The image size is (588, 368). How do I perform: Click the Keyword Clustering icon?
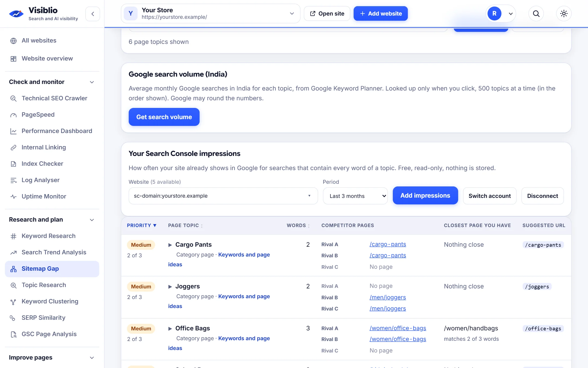tap(13, 301)
